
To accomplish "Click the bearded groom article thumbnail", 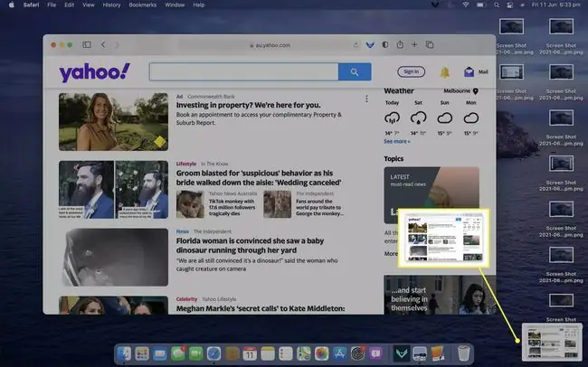I will 113,190.
